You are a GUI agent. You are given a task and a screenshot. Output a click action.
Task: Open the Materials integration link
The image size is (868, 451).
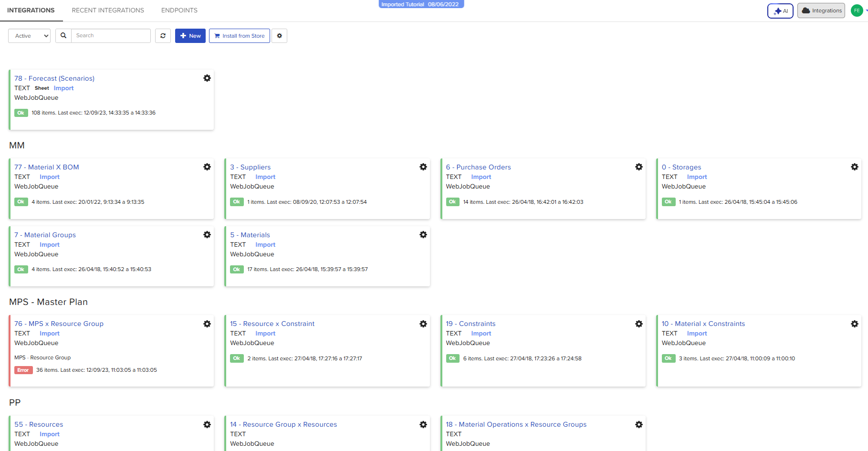(x=250, y=235)
